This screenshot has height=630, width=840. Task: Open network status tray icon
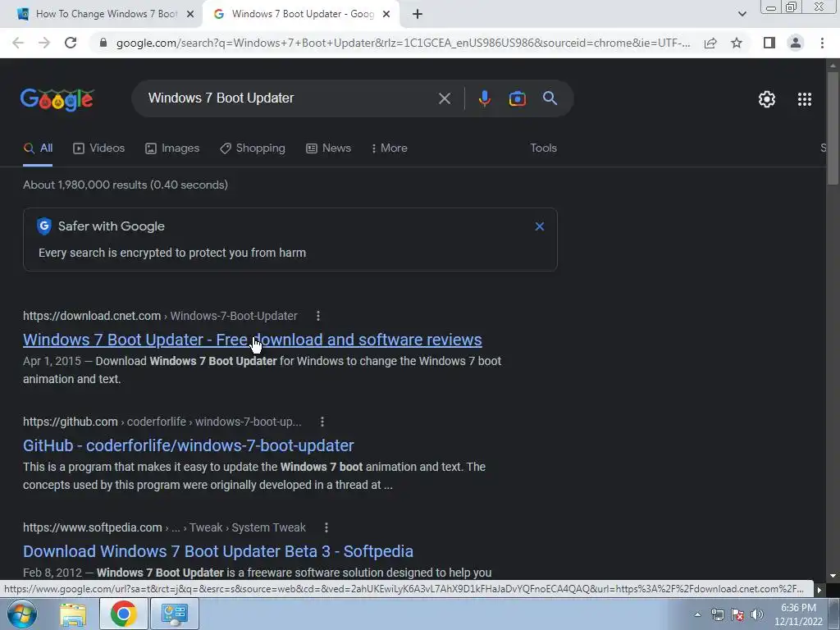click(717, 614)
